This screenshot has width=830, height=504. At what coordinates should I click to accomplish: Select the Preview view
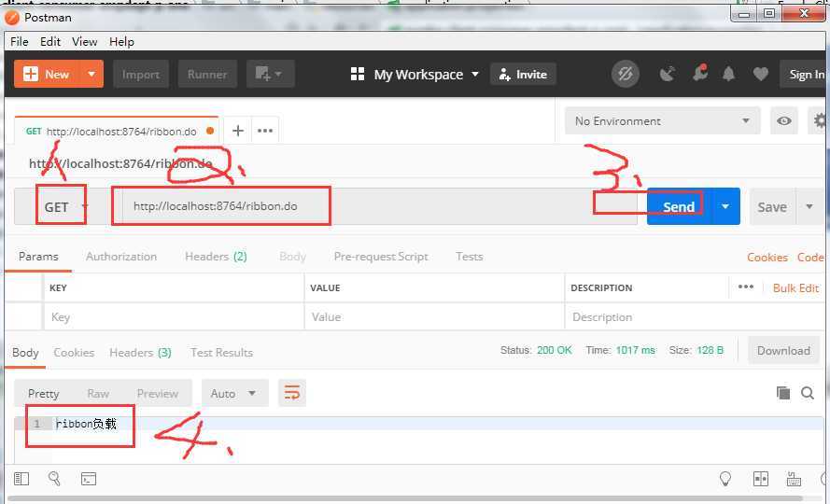pyautogui.click(x=157, y=393)
